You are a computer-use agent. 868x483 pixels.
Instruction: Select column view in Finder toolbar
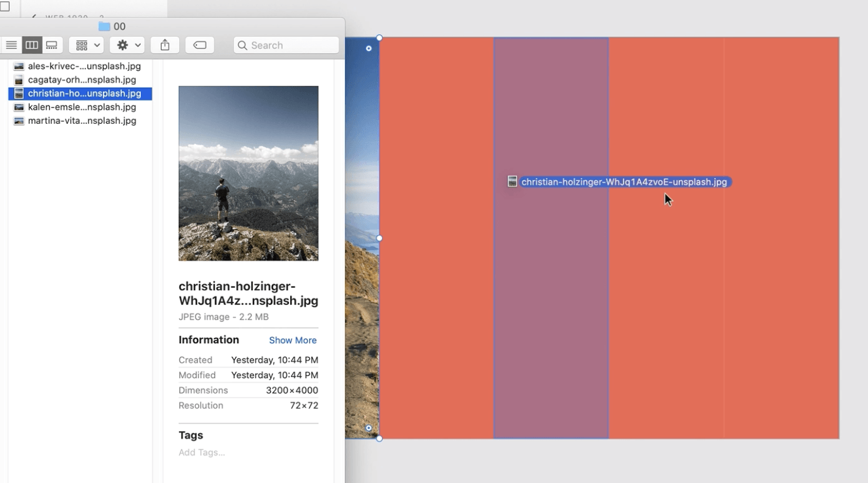point(32,45)
